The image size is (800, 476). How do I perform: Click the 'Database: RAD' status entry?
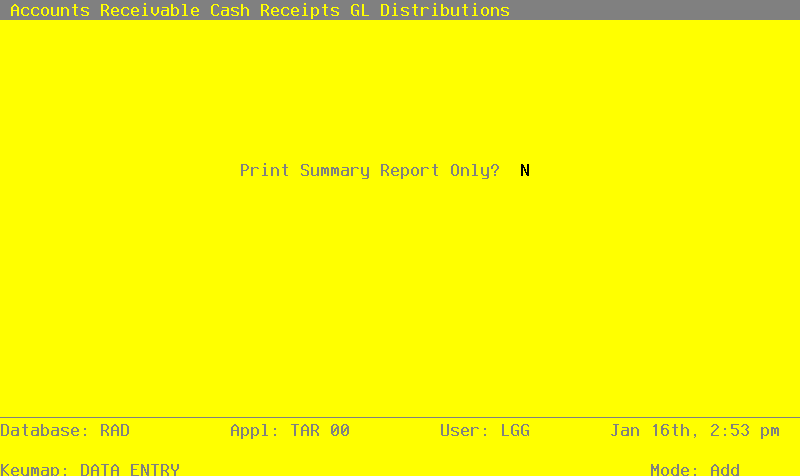[x=65, y=431]
